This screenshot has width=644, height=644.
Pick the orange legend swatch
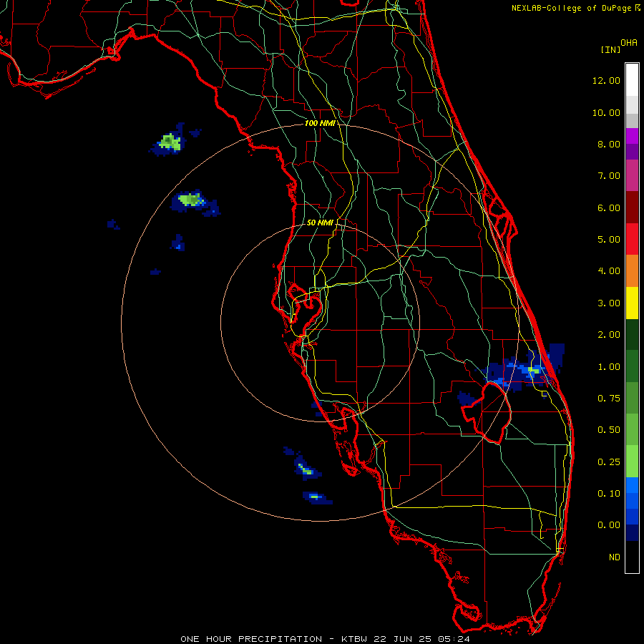pos(632,271)
